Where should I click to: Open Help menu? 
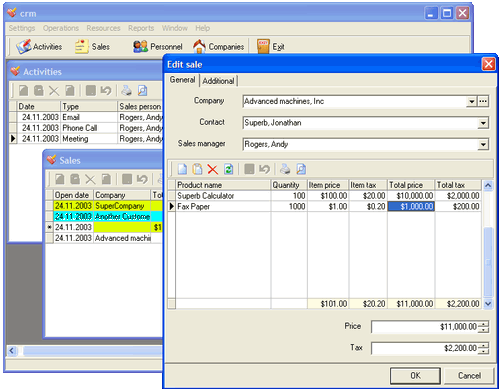(202, 28)
